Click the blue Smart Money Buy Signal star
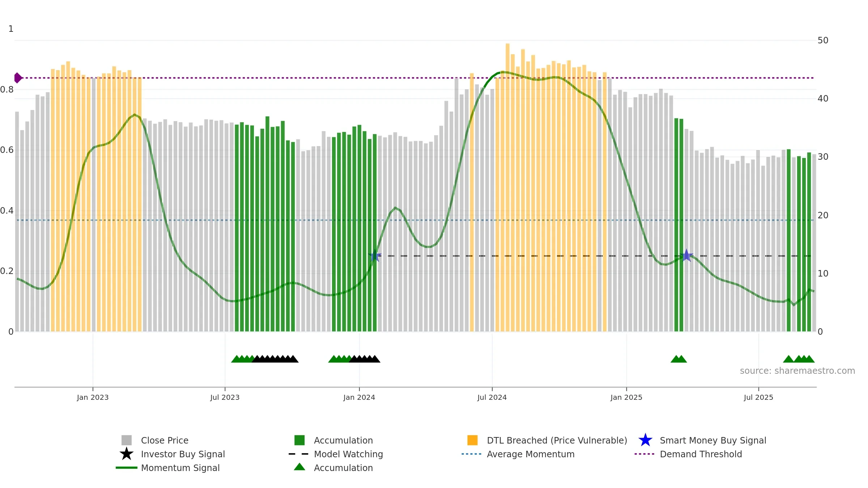868x488 pixels. (x=645, y=440)
